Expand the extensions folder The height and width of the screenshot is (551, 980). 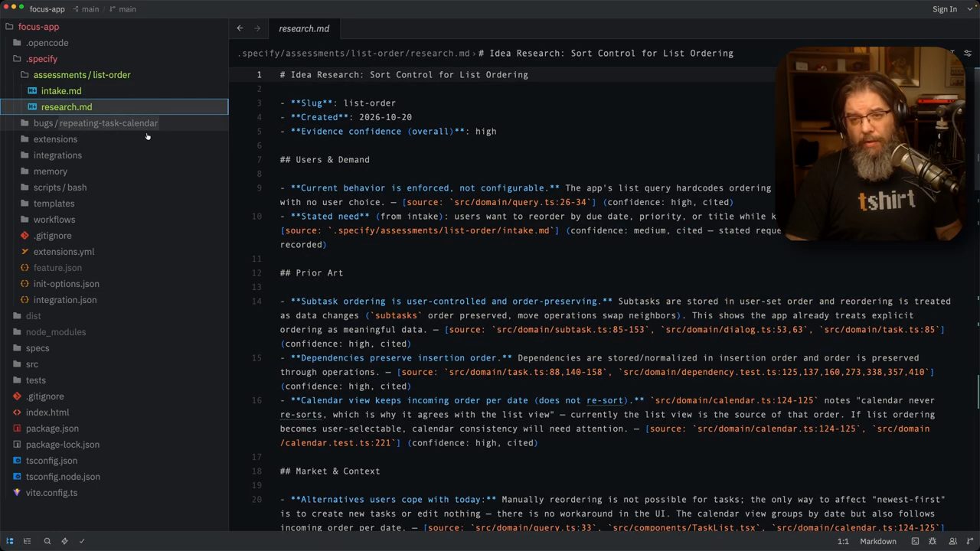click(49, 139)
